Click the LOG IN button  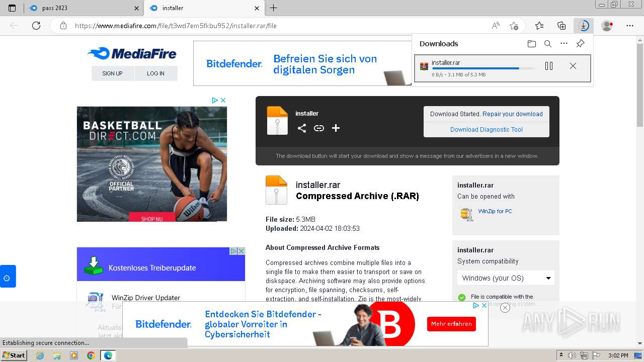pos(156,73)
